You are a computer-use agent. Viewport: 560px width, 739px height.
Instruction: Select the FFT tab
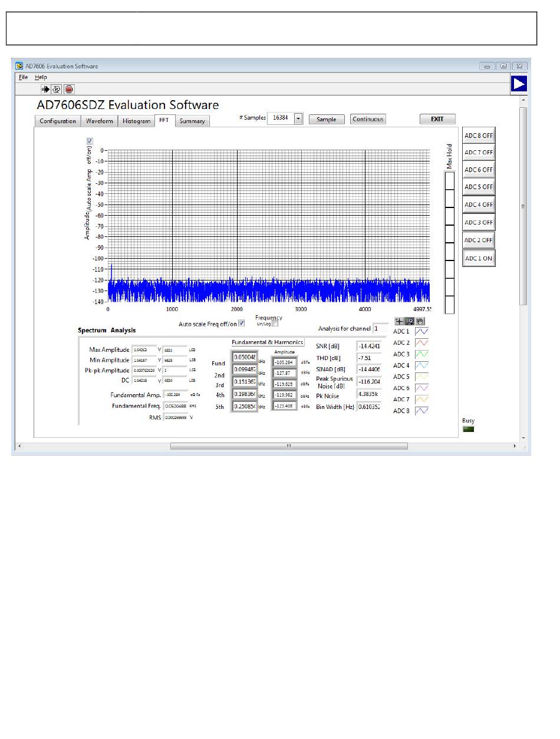tap(164, 120)
